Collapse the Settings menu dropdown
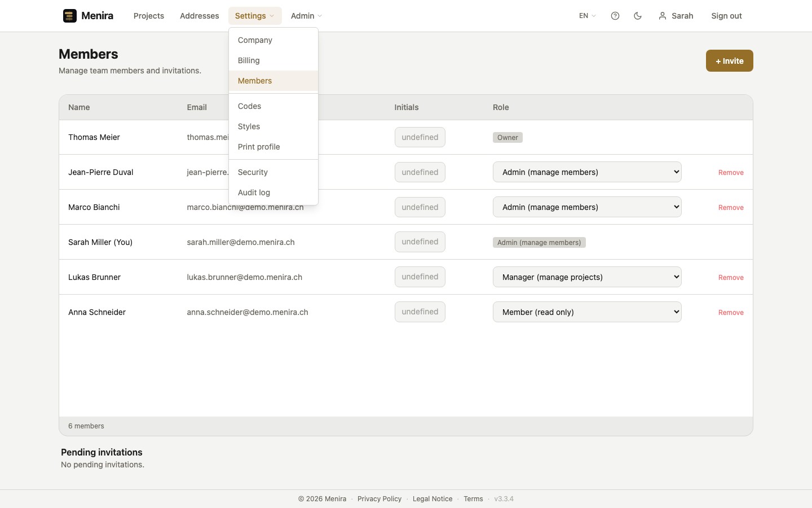 [x=255, y=16]
